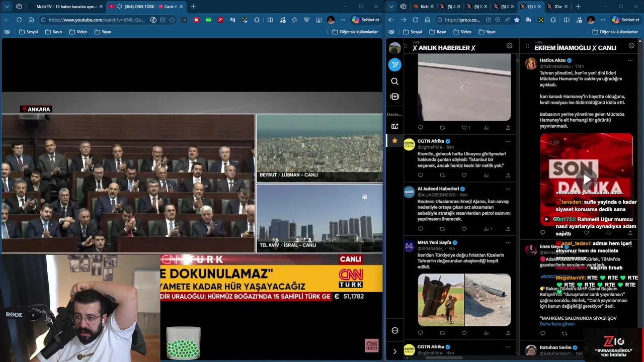Screen dimensions: 644x362
Task: Like the Al Jadeed Haberleri post
Action: (x=464, y=229)
